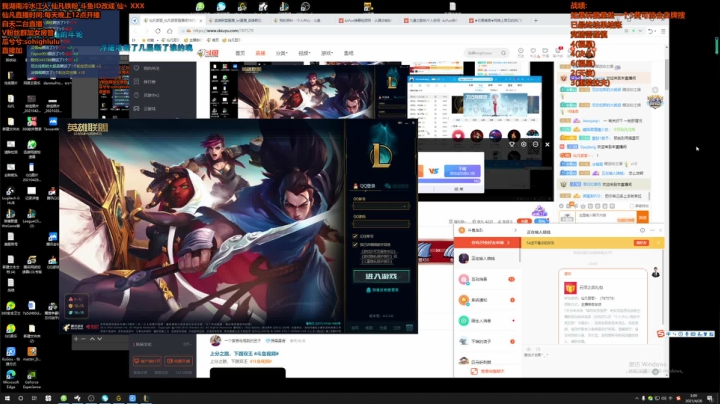
Task: Expand the 游戏 dropdown on Douyu navigation
Action: click(x=327, y=53)
